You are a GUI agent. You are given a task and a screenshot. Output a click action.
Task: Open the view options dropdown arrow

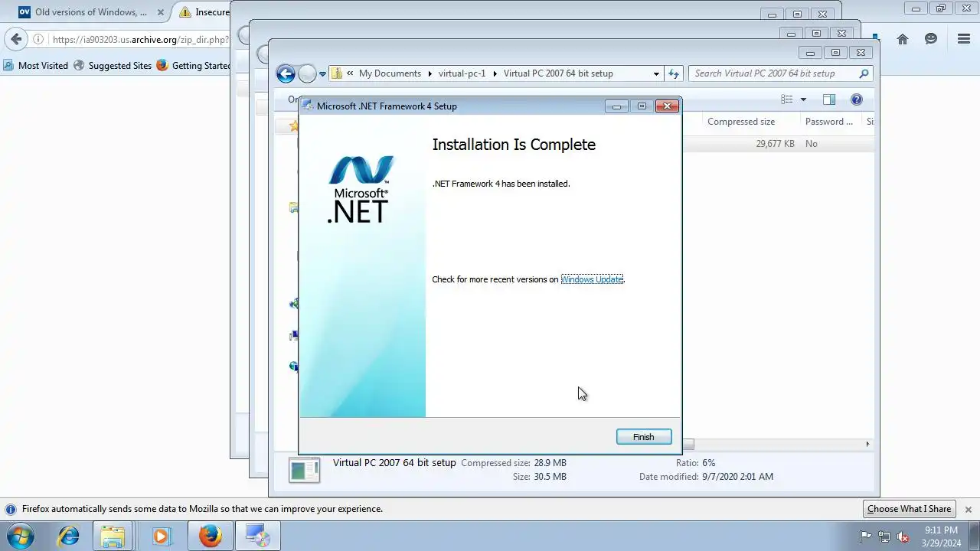tap(803, 99)
